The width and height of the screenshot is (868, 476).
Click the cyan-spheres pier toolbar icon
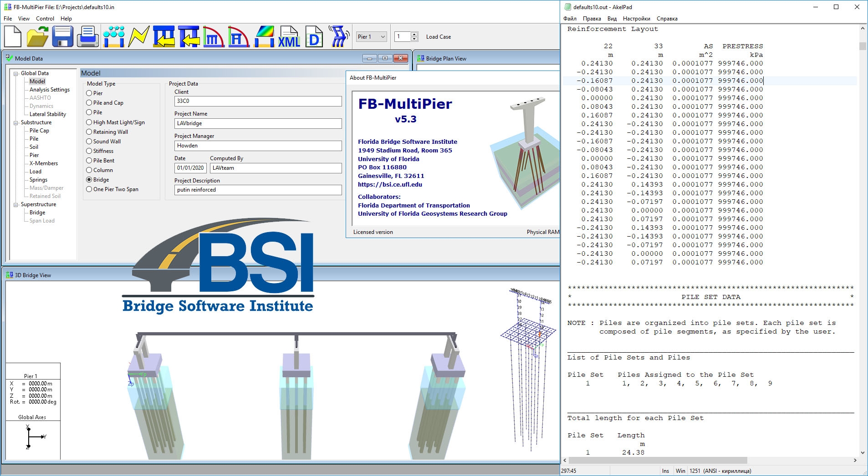113,36
